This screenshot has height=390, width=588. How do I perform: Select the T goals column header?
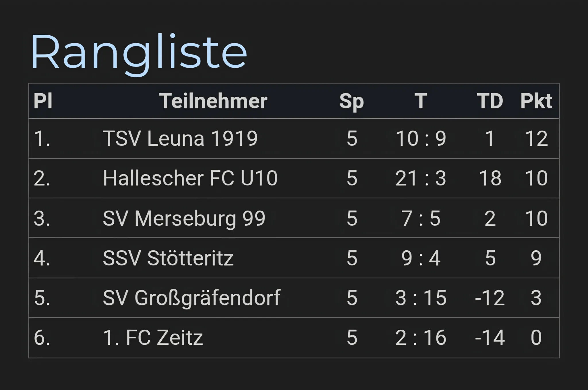click(x=421, y=101)
